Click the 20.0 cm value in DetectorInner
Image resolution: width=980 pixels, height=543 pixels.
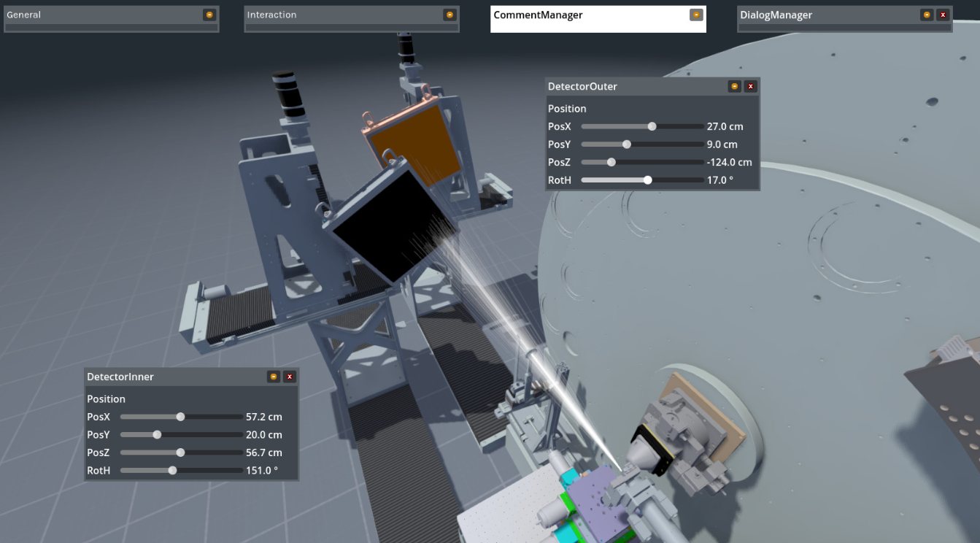pyautogui.click(x=264, y=435)
